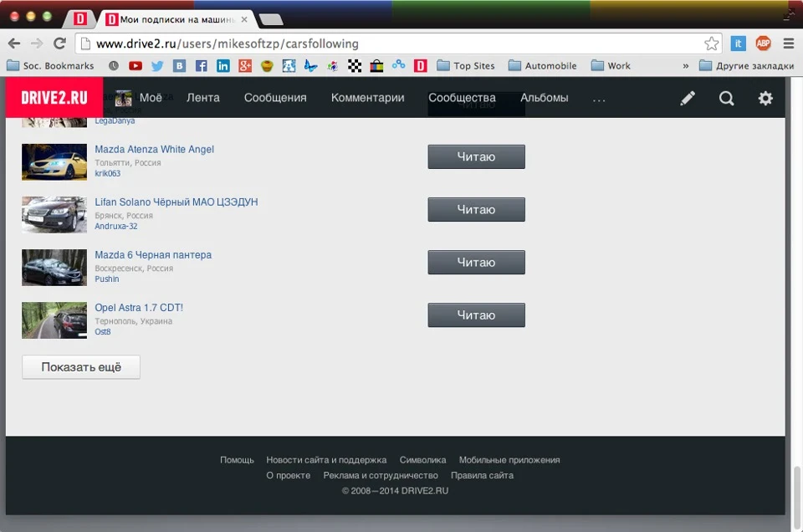Open Lifan Solano Чёрный МАО ЦЗЭДУН link
The height and width of the screenshot is (532, 803).
[x=176, y=202]
